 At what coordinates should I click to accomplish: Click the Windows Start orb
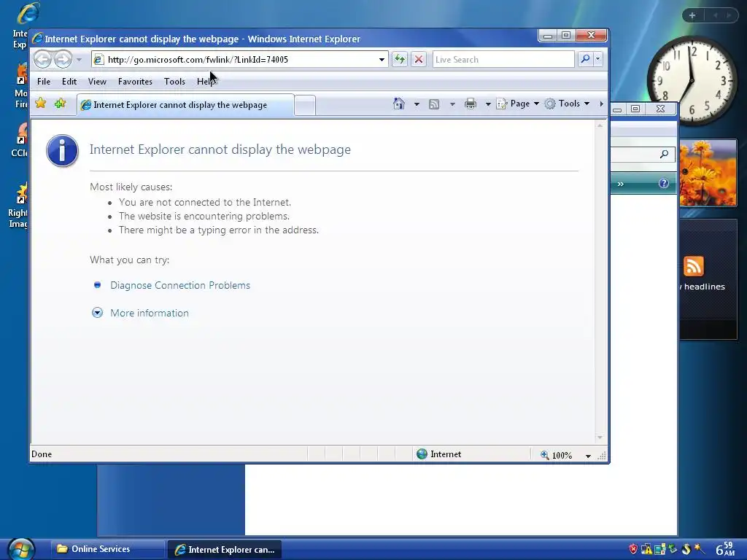(x=21, y=549)
